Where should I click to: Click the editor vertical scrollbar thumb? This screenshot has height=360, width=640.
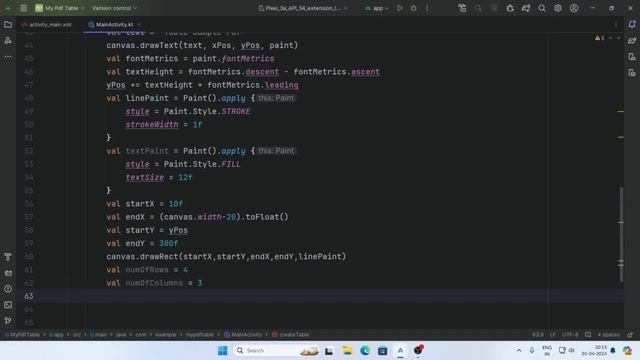(x=621, y=234)
